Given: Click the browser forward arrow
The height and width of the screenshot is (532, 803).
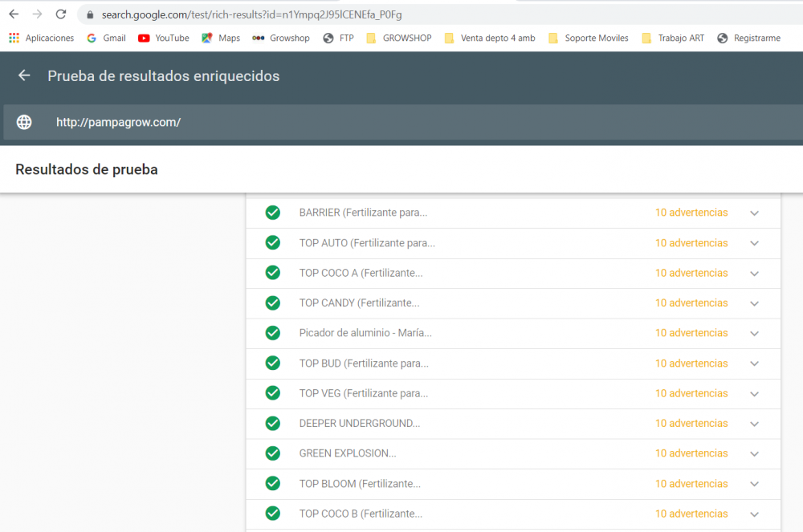Looking at the screenshot, I should coord(38,14).
